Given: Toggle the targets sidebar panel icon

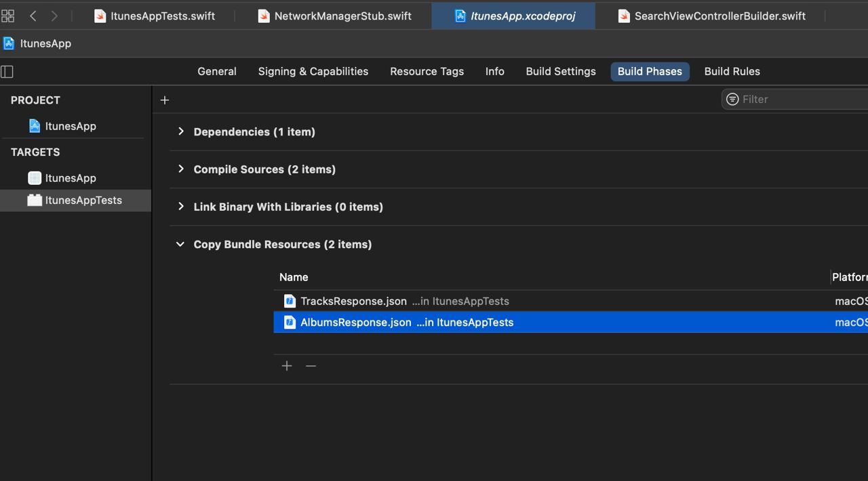Looking at the screenshot, I should (x=7, y=71).
